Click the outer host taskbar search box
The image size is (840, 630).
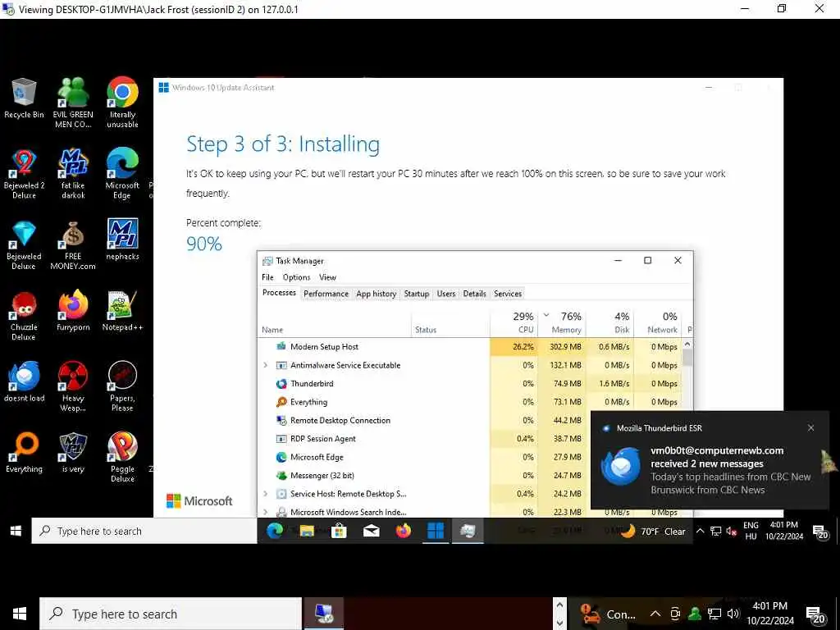pos(171,614)
